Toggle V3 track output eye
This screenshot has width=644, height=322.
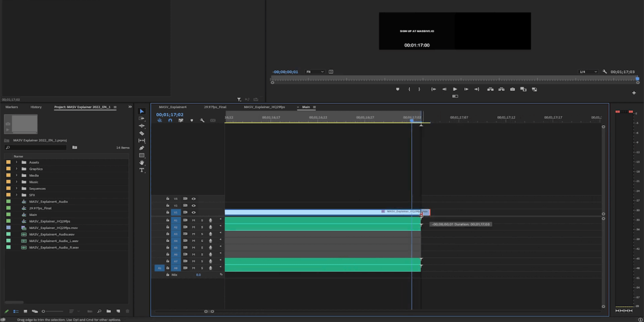(x=194, y=199)
